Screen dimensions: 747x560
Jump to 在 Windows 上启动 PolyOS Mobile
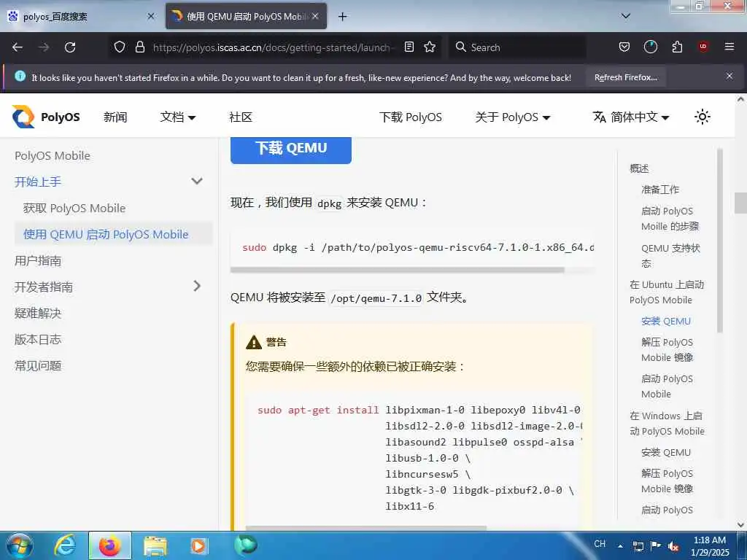click(x=667, y=424)
